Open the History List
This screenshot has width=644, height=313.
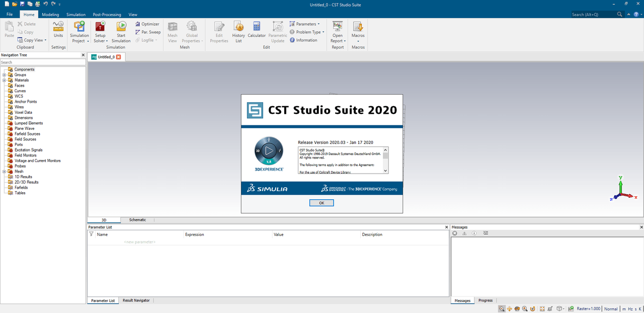tap(238, 32)
